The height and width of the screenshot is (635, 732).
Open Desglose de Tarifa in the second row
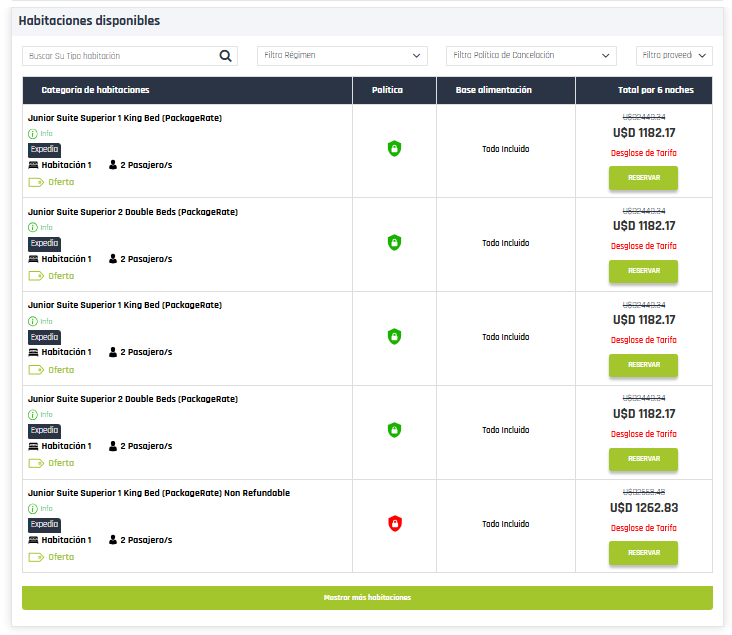coord(644,246)
